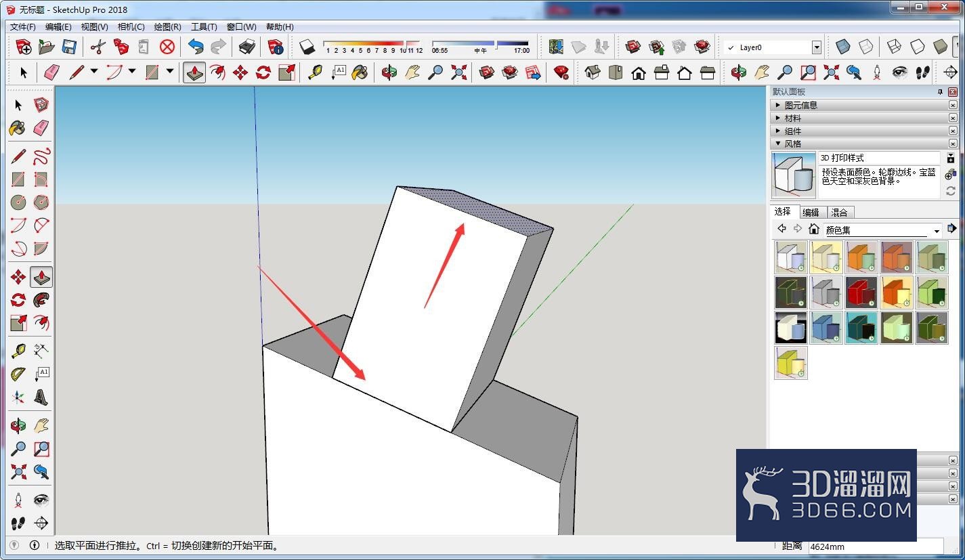Open dropdown arrow beside the Rectangle shape tool

pyautogui.click(x=170, y=72)
